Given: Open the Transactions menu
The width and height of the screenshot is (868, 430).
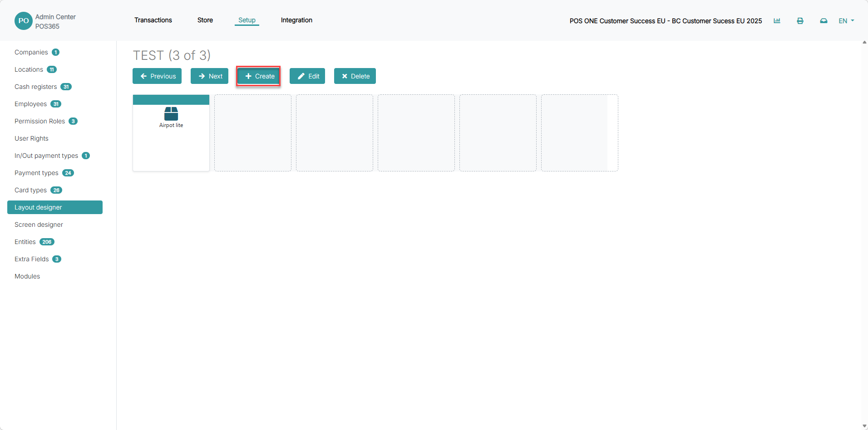Looking at the screenshot, I should [x=153, y=20].
